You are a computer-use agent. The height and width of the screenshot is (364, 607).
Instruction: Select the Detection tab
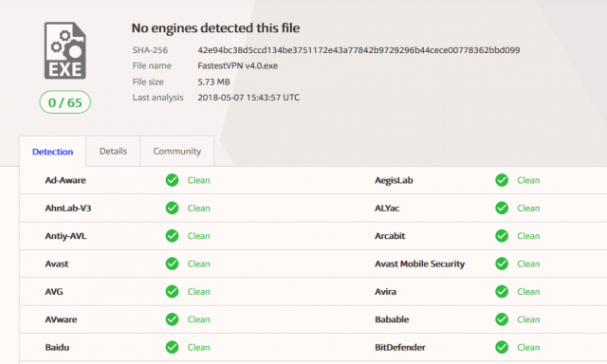[x=53, y=152]
